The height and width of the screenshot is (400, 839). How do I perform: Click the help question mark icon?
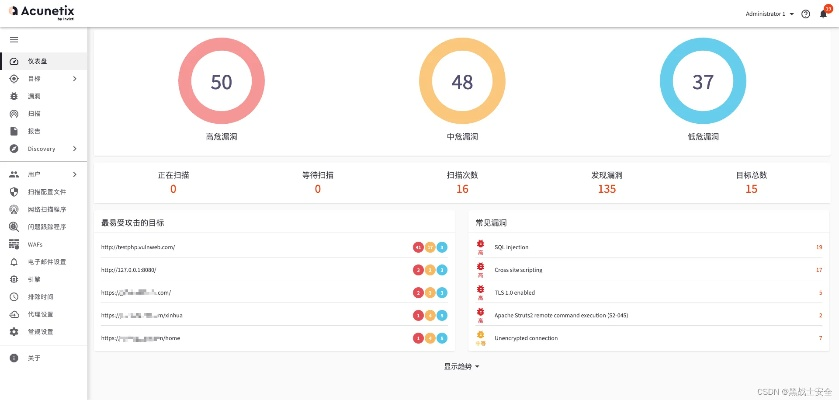coord(806,15)
